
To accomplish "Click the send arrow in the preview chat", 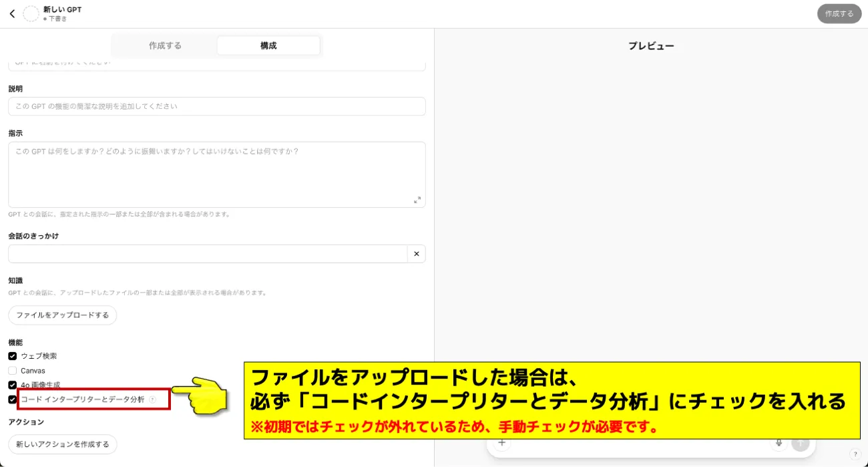I will [x=800, y=442].
